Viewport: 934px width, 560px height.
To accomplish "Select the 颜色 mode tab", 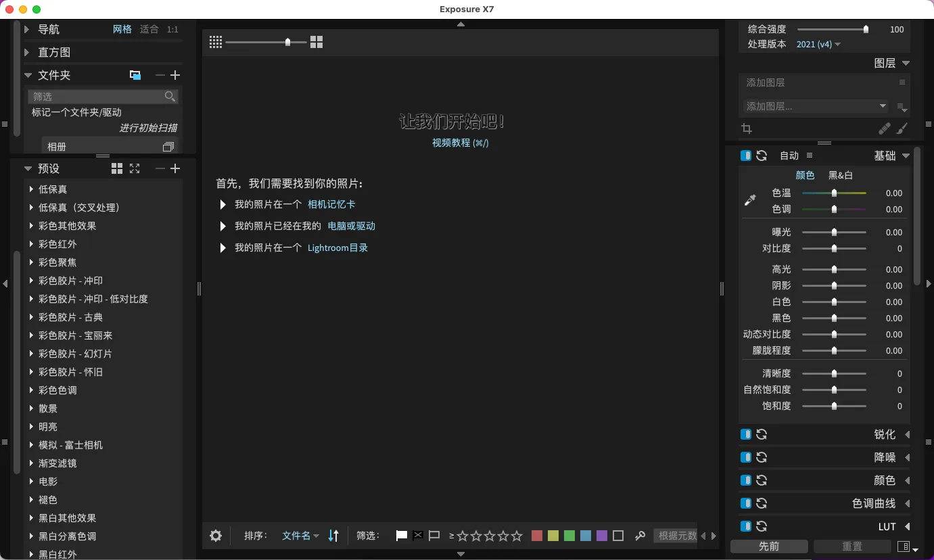I will click(x=805, y=175).
